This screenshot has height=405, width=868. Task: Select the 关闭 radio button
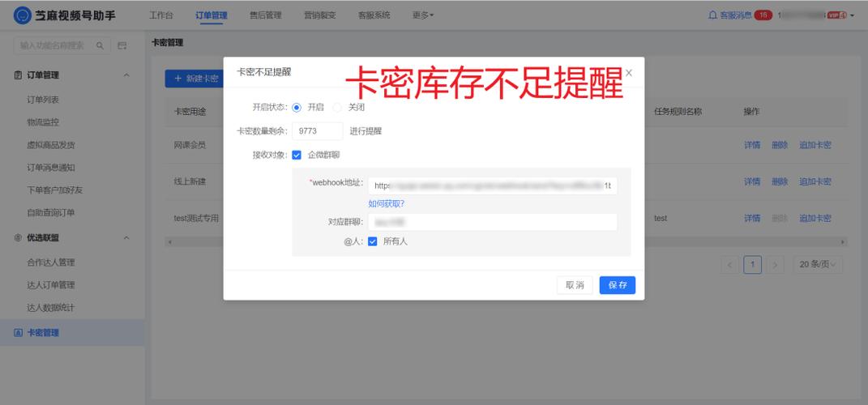pos(337,107)
